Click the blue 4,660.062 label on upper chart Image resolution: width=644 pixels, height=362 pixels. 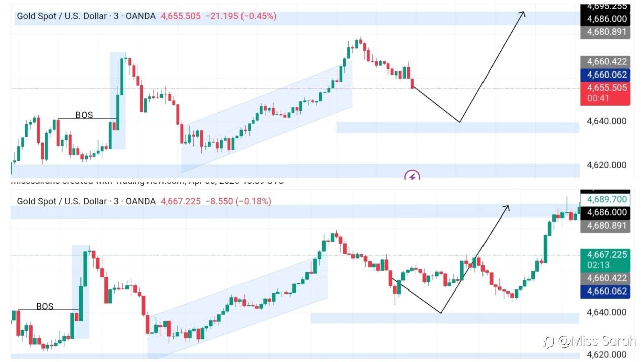point(605,75)
